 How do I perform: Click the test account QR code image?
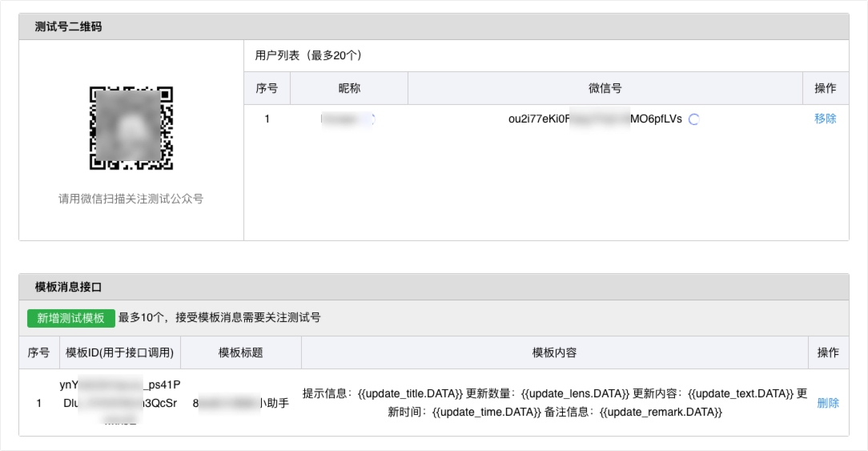131,128
